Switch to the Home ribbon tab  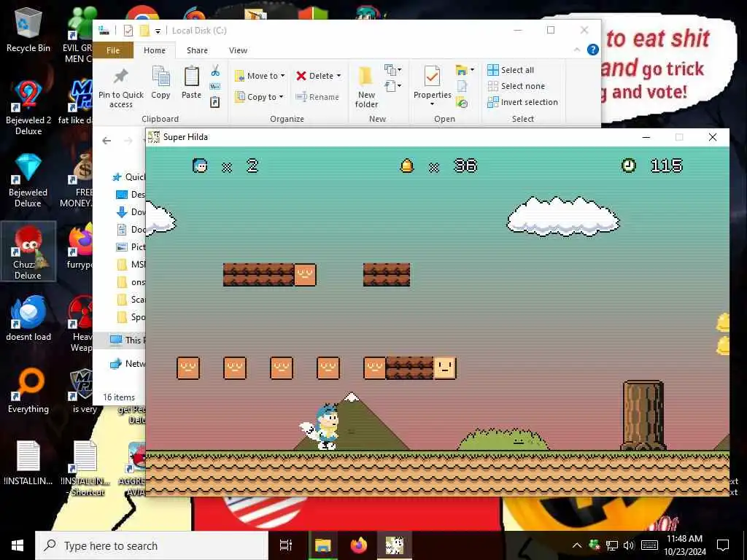tap(155, 50)
